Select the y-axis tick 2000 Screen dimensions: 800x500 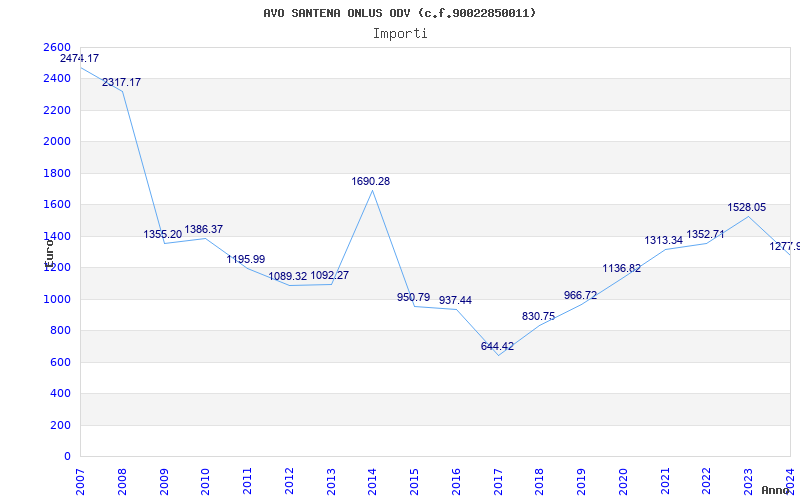[x=57, y=141]
